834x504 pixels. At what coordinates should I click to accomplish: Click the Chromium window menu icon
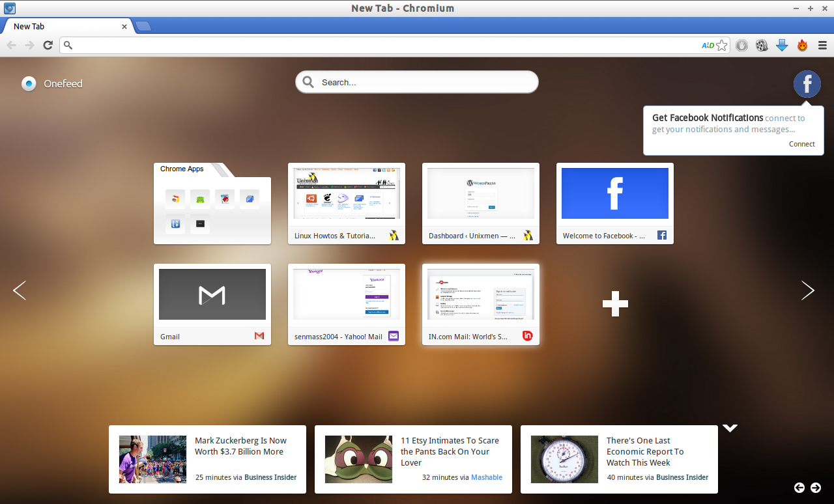click(9, 8)
